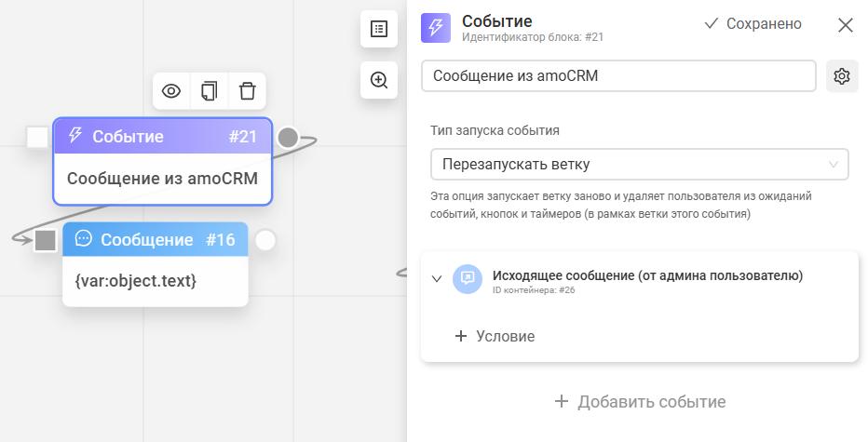Open the Перезапускать ветку dropdown
The height and width of the screenshot is (442, 868).
639,165
